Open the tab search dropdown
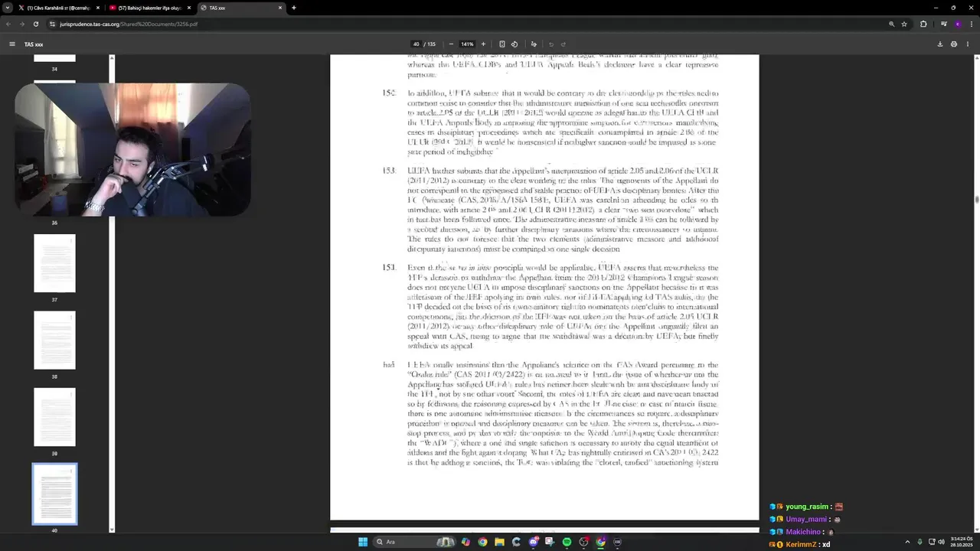 [7, 8]
